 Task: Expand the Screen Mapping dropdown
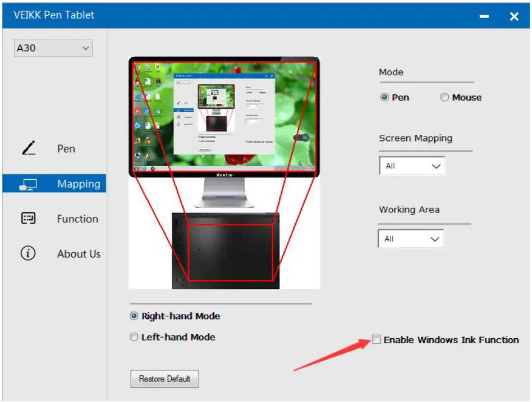pyautogui.click(x=412, y=166)
